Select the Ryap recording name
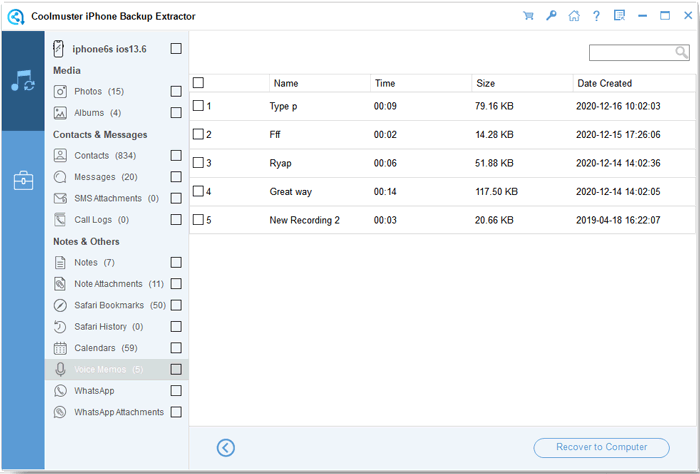Viewport: 700px width, 474px height. 280,163
